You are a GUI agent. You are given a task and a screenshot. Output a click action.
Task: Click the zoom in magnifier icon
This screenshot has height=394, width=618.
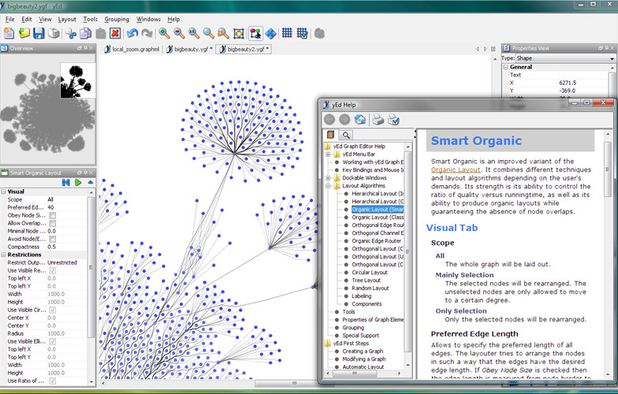click(164, 33)
